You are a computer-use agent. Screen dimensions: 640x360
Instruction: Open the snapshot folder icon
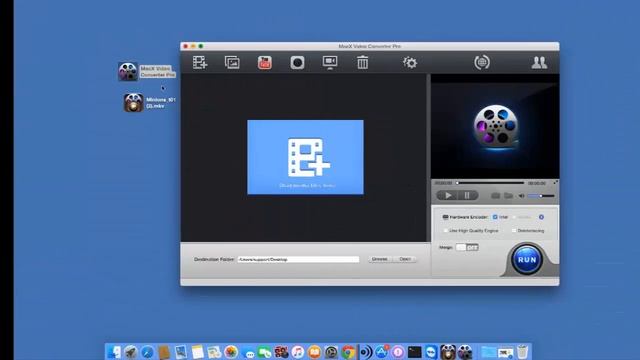[x=509, y=196]
